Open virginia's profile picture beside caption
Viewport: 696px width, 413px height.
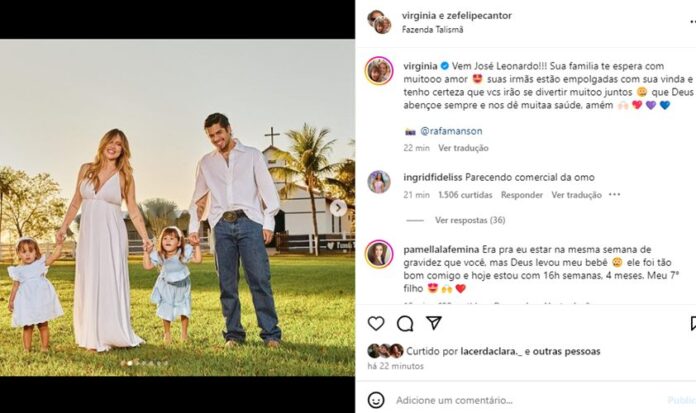point(379,71)
